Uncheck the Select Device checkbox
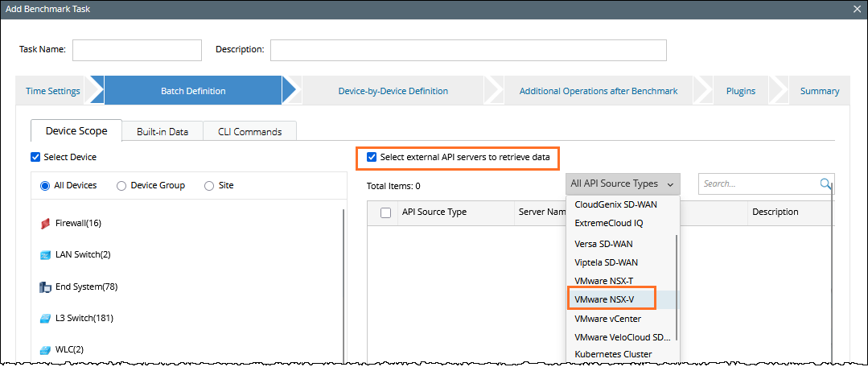868x367 pixels. coord(35,157)
